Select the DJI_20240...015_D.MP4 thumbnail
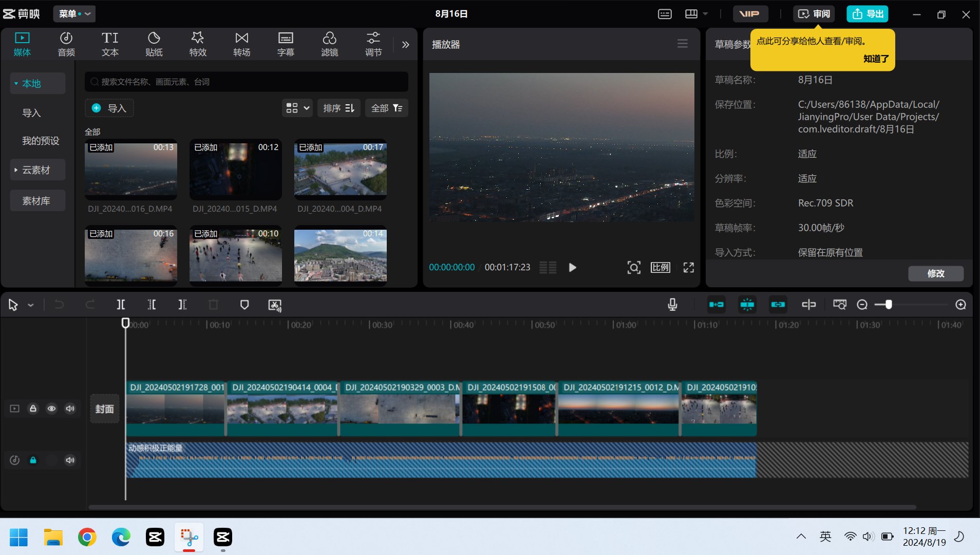 click(x=236, y=170)
